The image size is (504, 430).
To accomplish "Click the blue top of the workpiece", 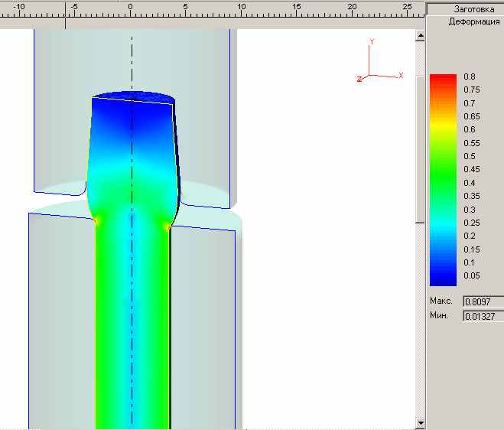I will coord(133,97).
